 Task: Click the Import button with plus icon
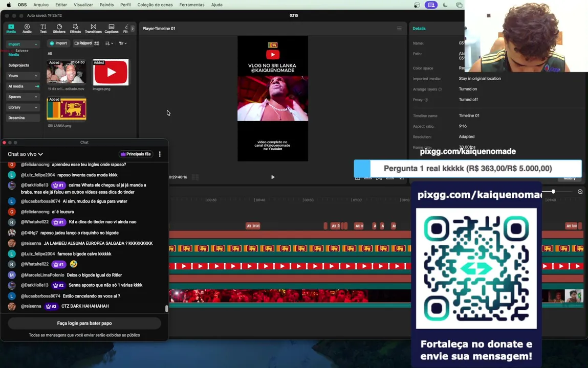click(x=58, y=43)
